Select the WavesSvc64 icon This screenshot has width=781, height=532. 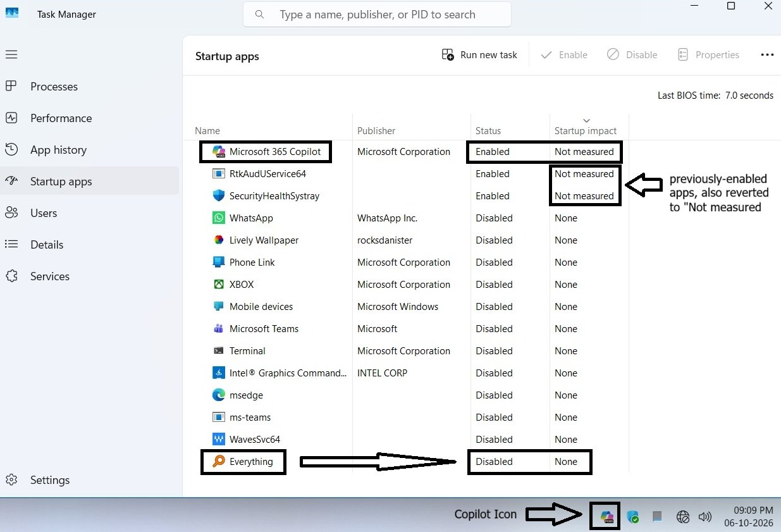tap(219, 440)
